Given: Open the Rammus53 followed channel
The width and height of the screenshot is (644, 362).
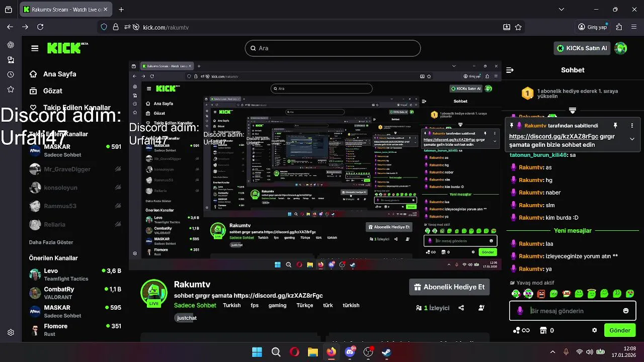Looking at the screenshot, I should pos(75,206).
